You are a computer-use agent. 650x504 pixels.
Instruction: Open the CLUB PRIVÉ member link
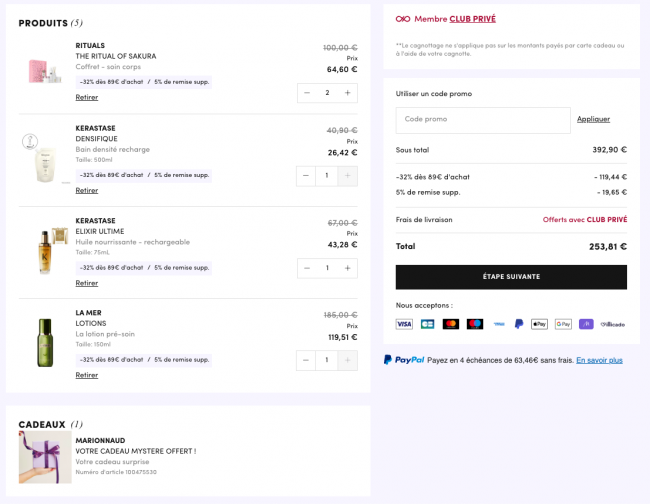473,19
